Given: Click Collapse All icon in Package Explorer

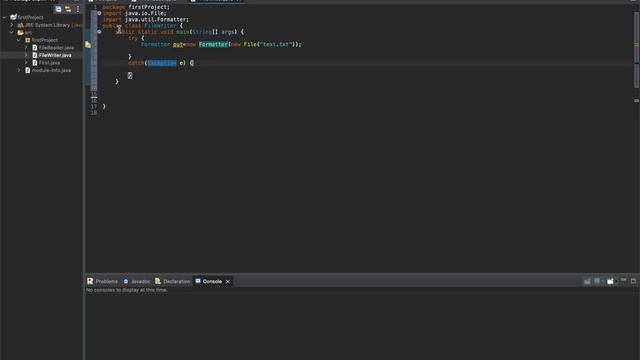Looking at the screenshot, I should tap(58, 9).
